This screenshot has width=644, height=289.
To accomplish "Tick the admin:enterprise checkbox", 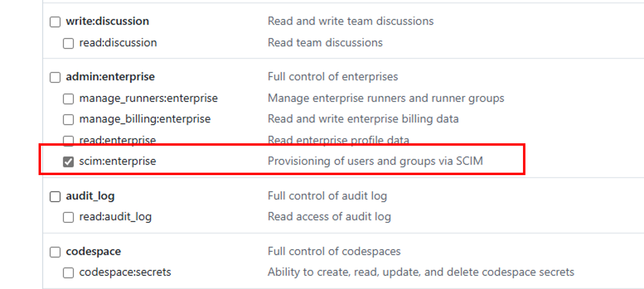I will [x=55, y=77].
